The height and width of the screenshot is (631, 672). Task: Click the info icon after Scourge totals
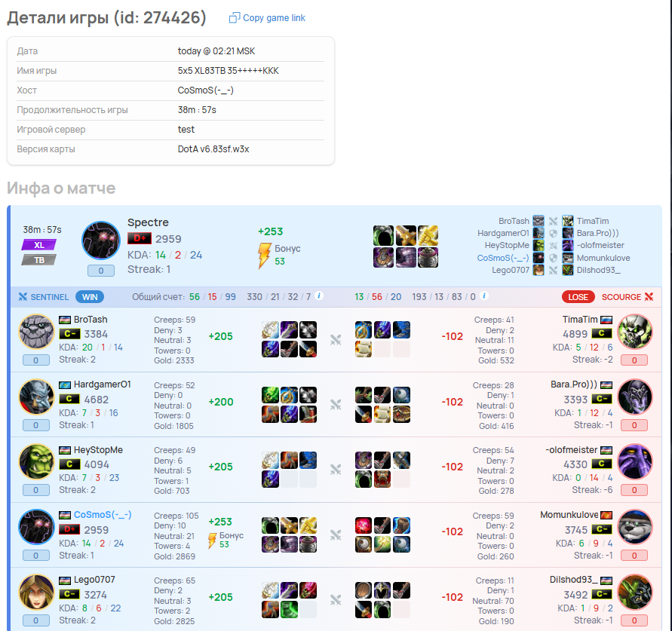tap(484, 296)
